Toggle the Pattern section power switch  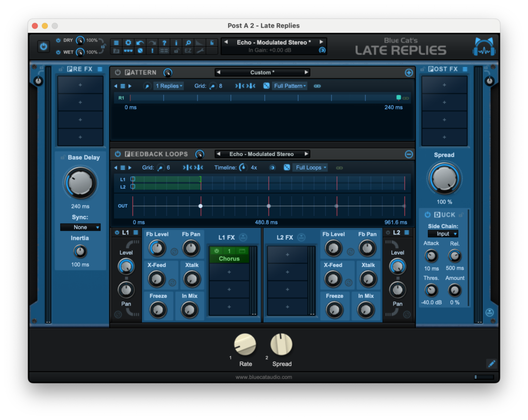pos(118,72)
